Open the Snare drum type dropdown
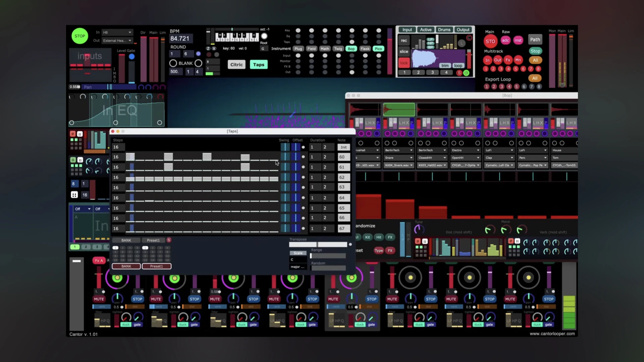Image resolution: width=644 pixels, height=362 pixels. (x=398, y=158)
